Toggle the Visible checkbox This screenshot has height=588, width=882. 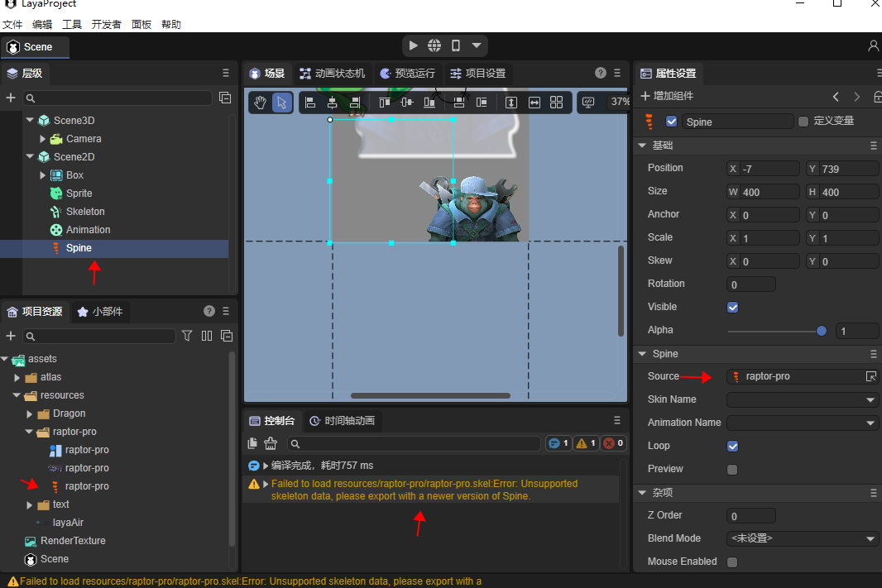click(x=732, y=307)
